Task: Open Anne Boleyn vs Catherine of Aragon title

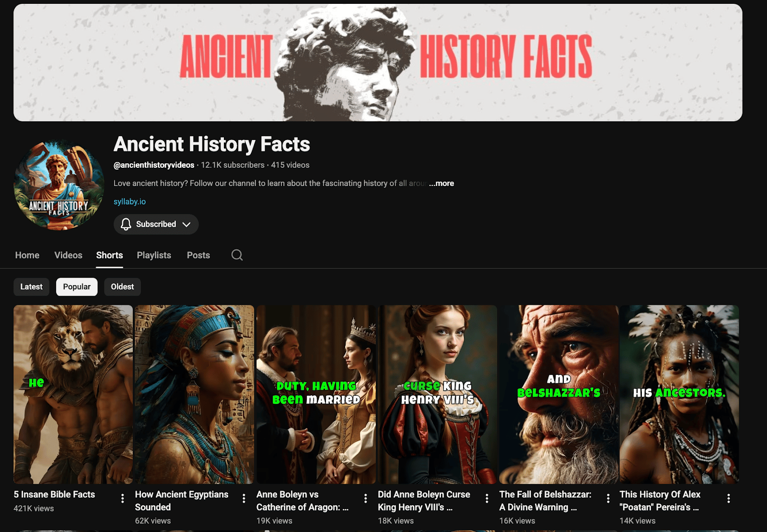Action: (x=302, y=500)
